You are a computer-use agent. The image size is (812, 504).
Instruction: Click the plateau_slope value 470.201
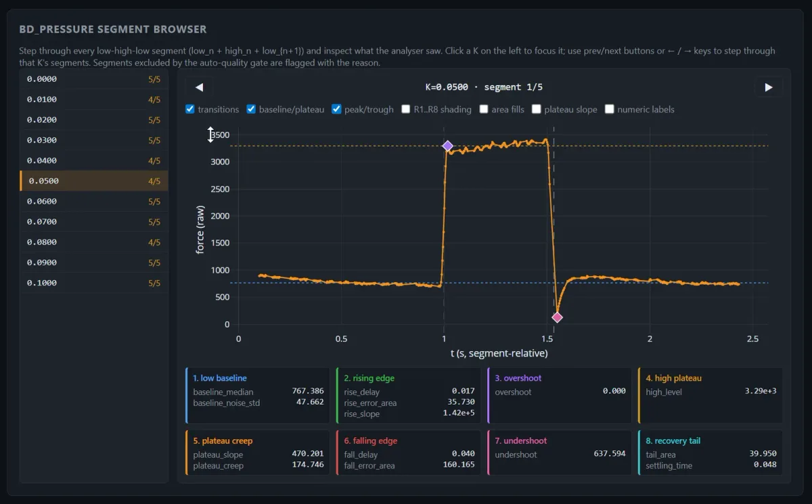click(307, 455)
